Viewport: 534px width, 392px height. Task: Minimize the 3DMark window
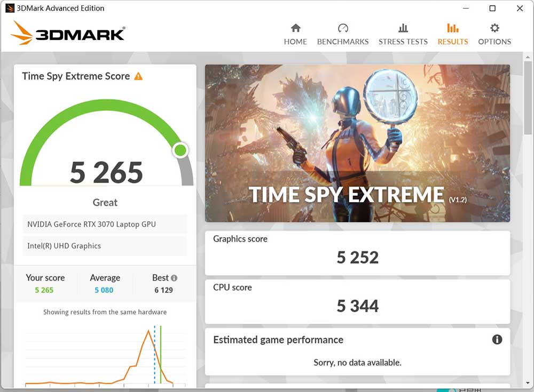pyautogui.click(x=466, y=8)
